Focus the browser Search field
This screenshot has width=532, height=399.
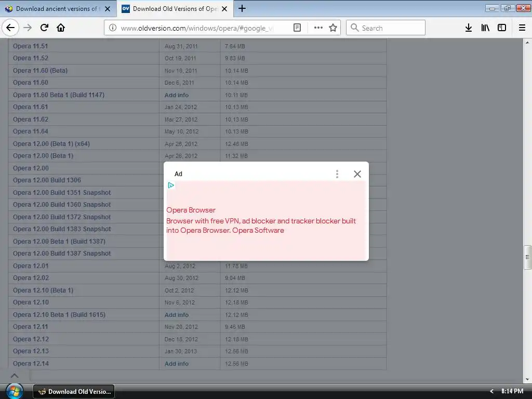386,28
